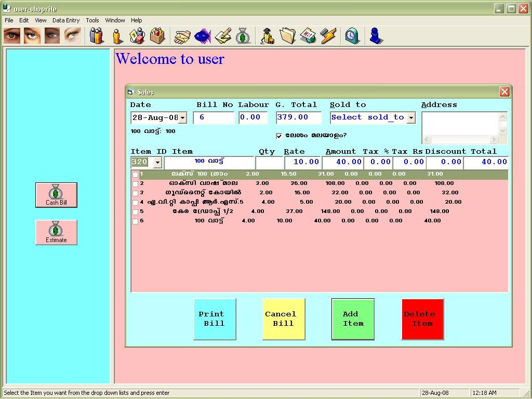Expand the Date dropdown
Screen dimensions: 532x399
182,118
